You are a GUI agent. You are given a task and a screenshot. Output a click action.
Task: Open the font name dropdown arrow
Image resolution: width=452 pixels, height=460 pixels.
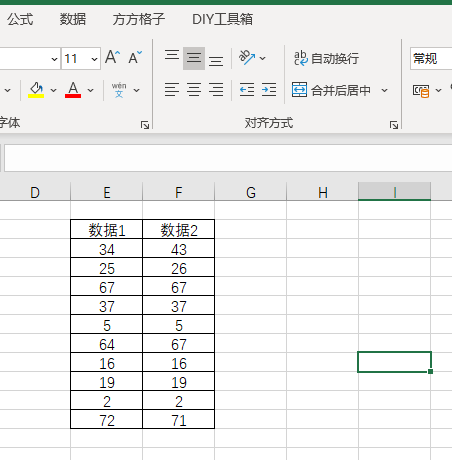54,59
